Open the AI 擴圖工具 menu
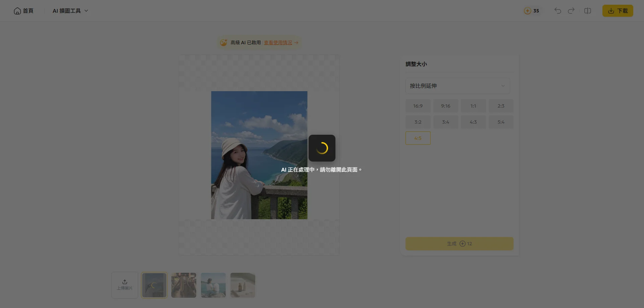The image size is (644, 308). (x=66, y=11)
